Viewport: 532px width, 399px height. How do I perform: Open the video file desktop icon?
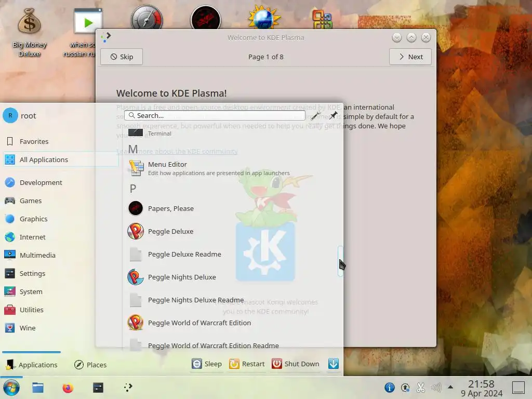click(x=87, y=21)
